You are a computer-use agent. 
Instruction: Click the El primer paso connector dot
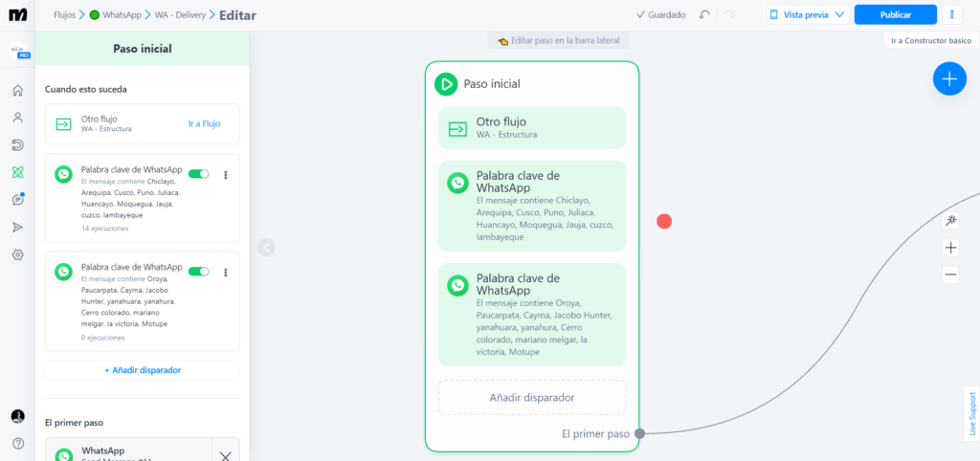click(639, 433)
